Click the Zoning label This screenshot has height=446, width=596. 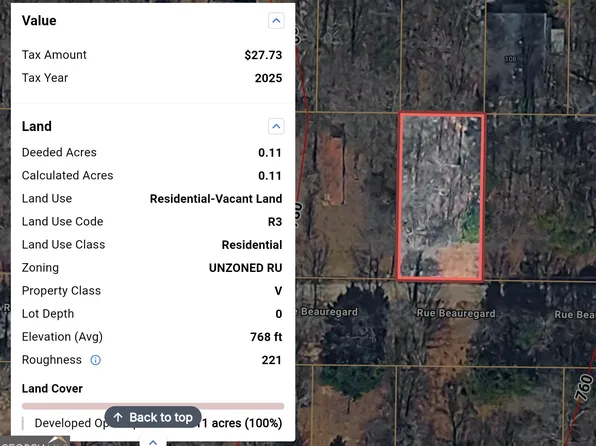click(40, 268)
